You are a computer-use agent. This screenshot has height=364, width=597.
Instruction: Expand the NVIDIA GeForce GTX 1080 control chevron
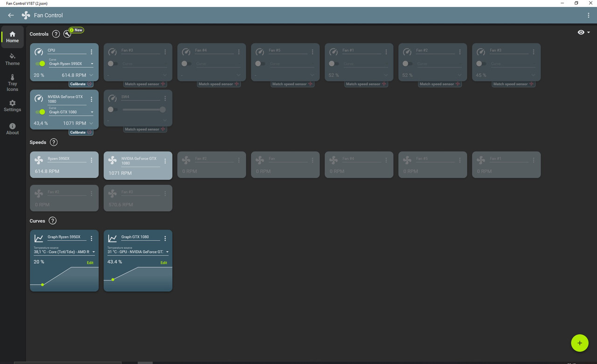tap(91, 123)
